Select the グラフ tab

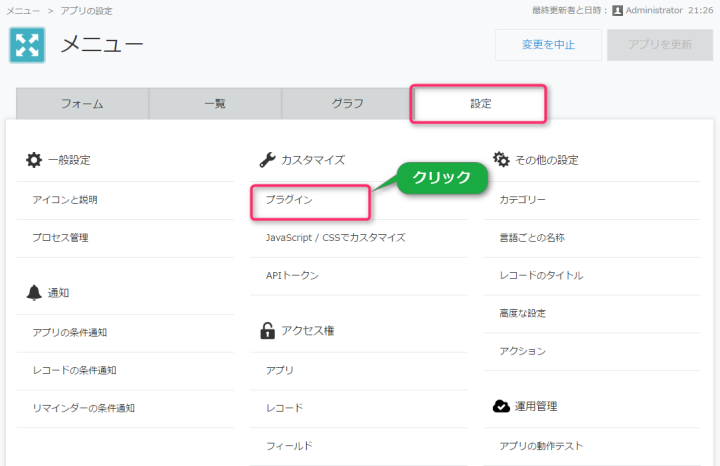tap(347, 104)
